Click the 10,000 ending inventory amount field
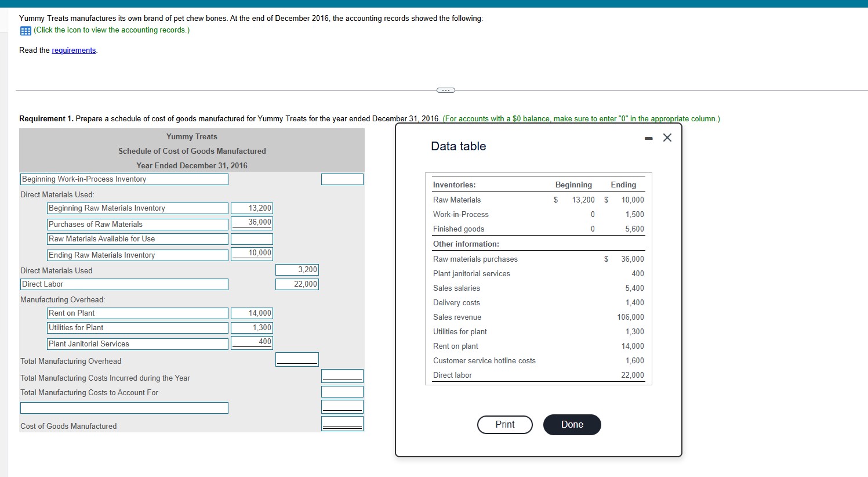 pos(252,253)
